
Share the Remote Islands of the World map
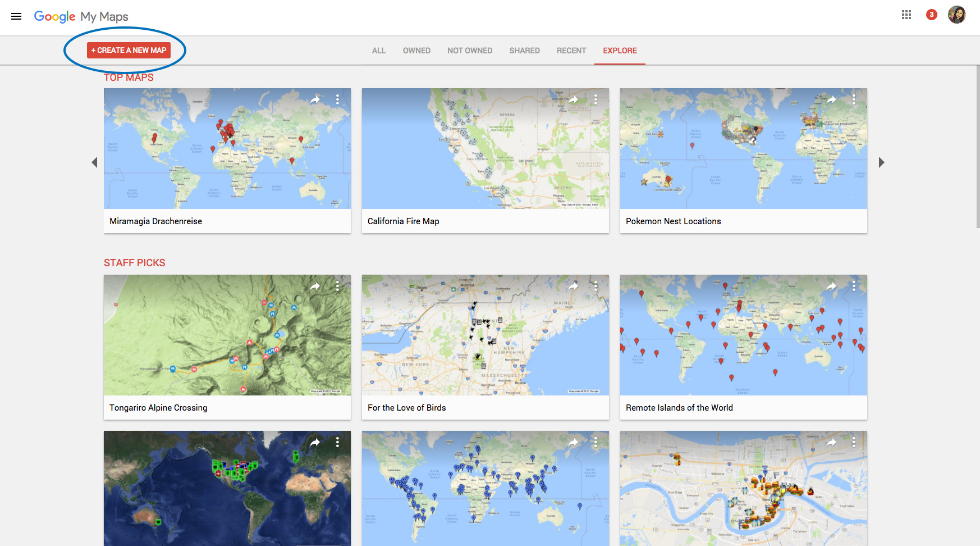tap(832, 286)
